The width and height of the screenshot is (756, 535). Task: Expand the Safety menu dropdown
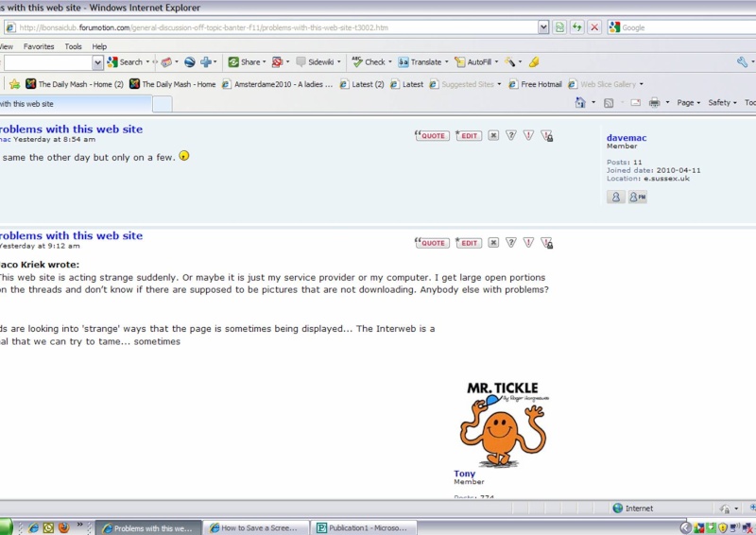coord(722,103)
